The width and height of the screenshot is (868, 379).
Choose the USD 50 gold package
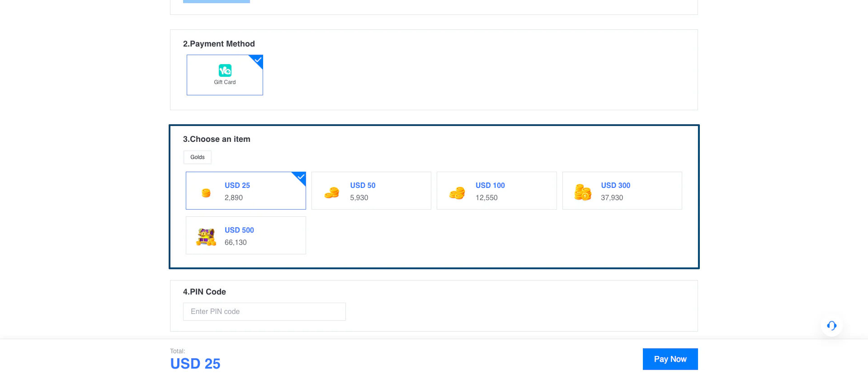click(x=371, y=191)
